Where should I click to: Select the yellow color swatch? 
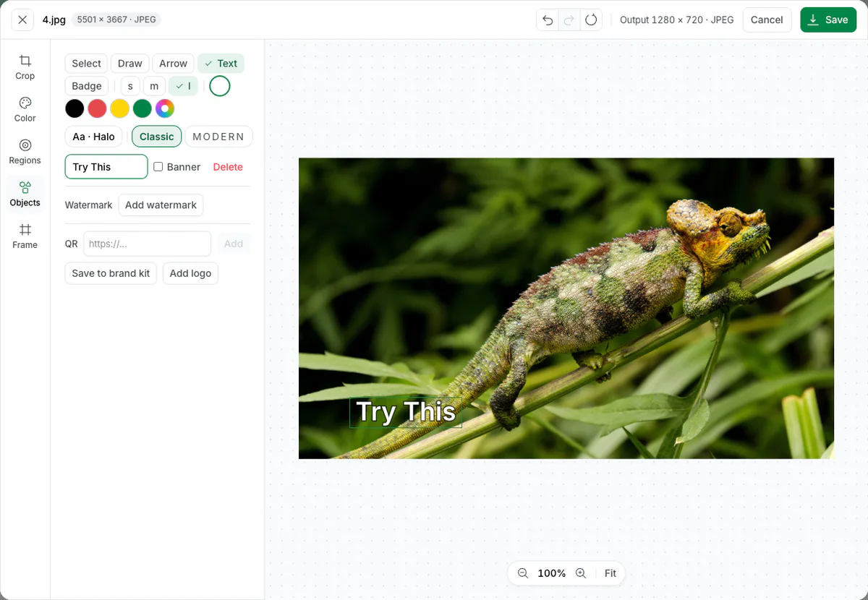(119, 109)
